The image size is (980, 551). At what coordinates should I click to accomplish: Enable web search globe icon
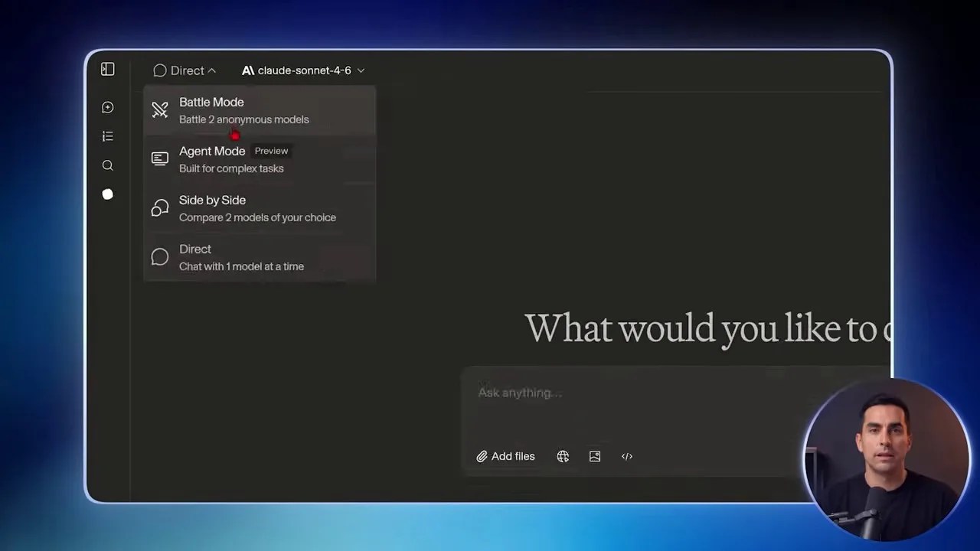[563, 456]
